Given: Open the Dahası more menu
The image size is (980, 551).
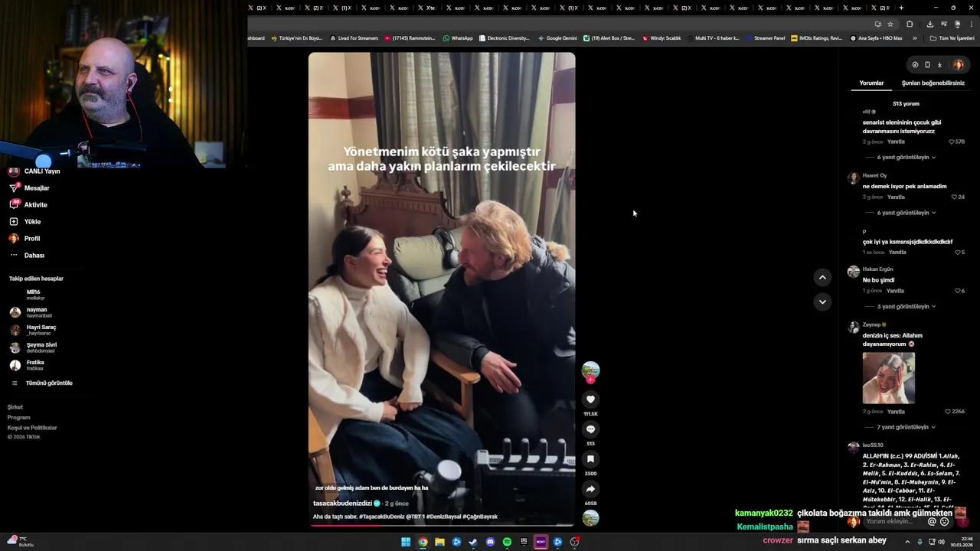Looking at the screenshot, I should [x=27, y=255].
